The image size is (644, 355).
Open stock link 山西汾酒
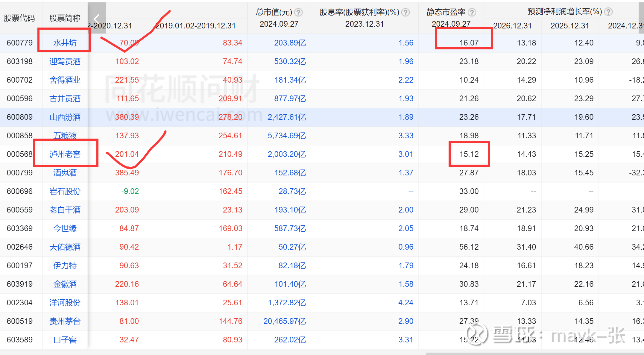65,117
